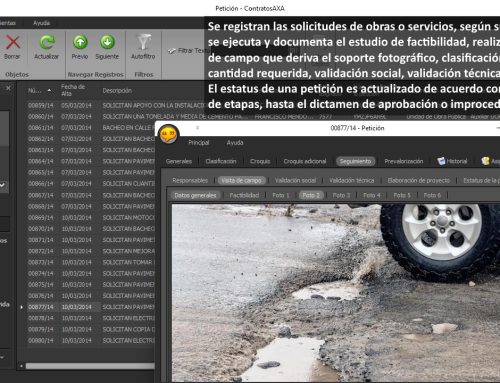500x383 pixels.
Task: Show Foto 5
Action: click(x=402, y=195)
